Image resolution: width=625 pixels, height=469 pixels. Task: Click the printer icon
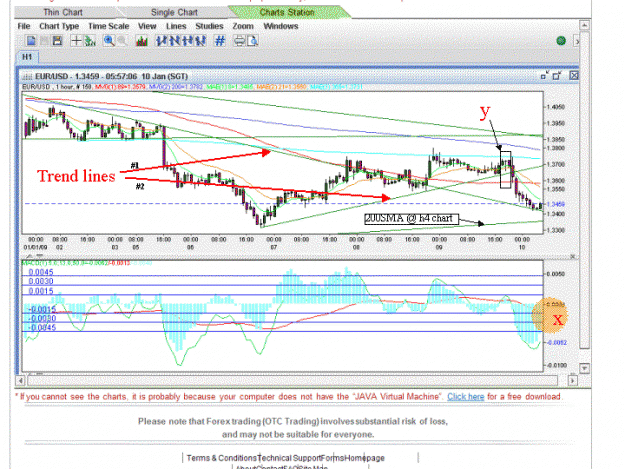point(239,41)
